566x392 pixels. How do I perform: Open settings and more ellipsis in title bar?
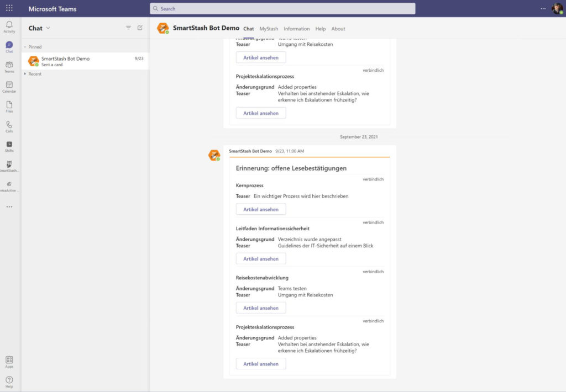(x=543, y=8)
